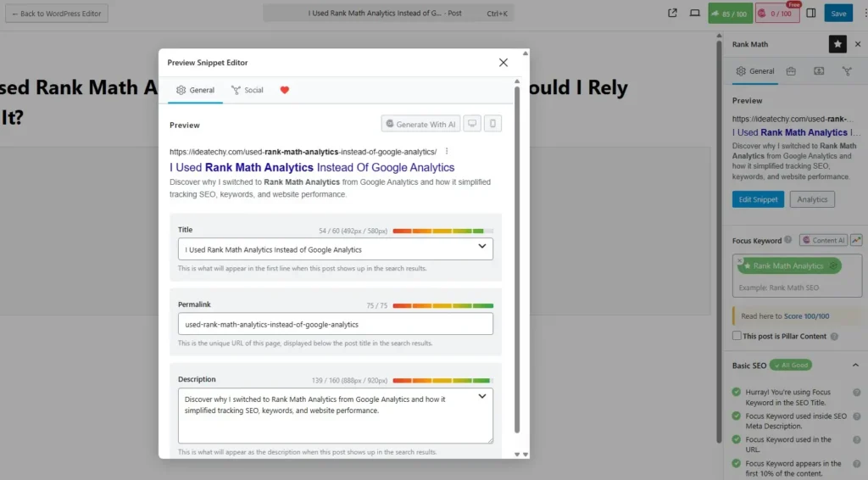The image size is (868, 480).
Task: Click the Content AI button near Focus Keyword
Action: coord(823,240)
